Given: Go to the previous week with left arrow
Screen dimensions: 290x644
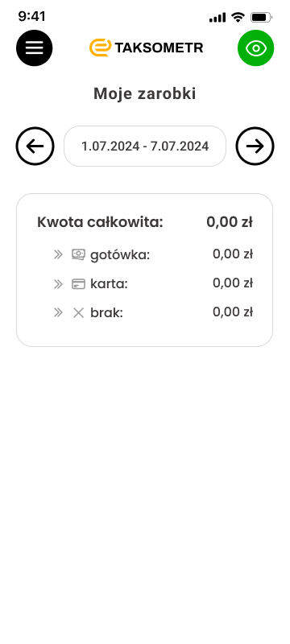Looking at the screenshot, I should pos(35,147).
